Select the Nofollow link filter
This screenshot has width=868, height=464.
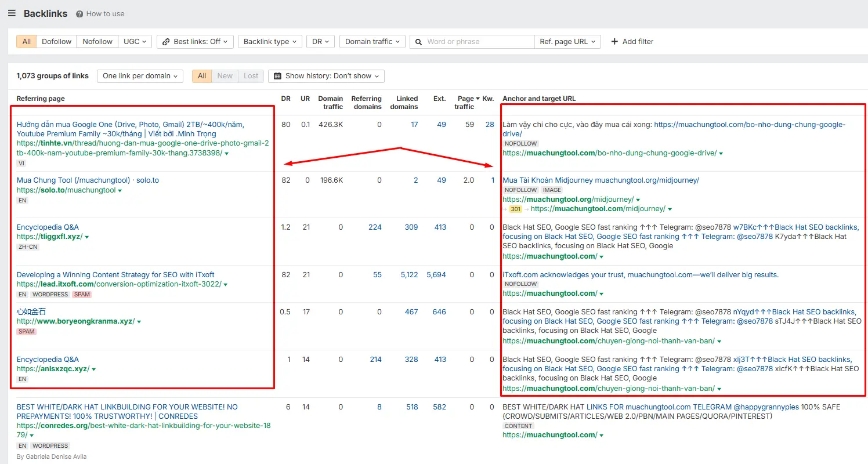97,42
